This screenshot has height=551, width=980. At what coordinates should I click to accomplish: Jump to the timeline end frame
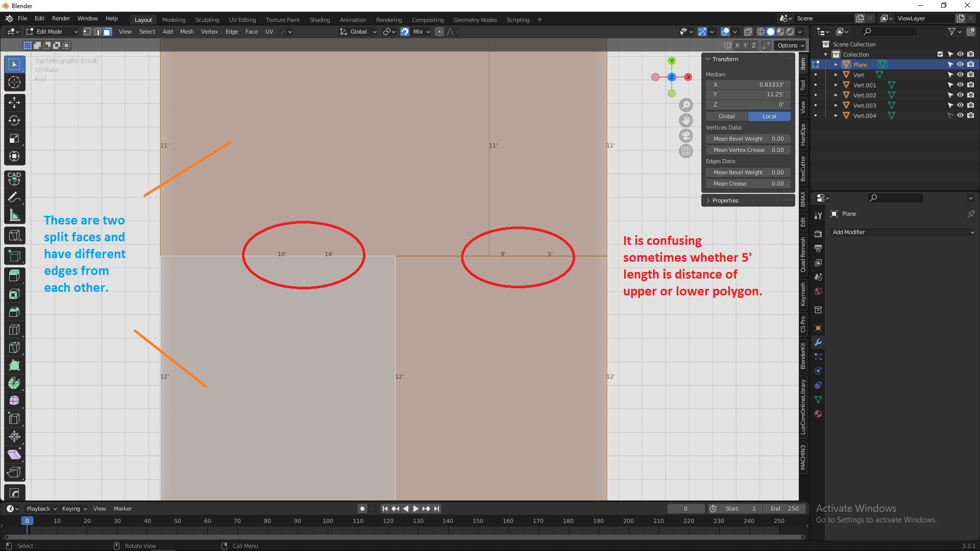pos(437,509)
